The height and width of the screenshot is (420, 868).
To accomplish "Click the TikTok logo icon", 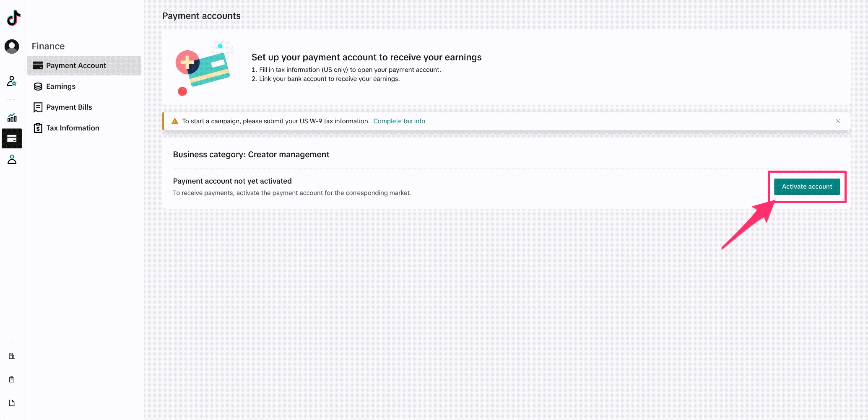I will (x=13, y=18).
